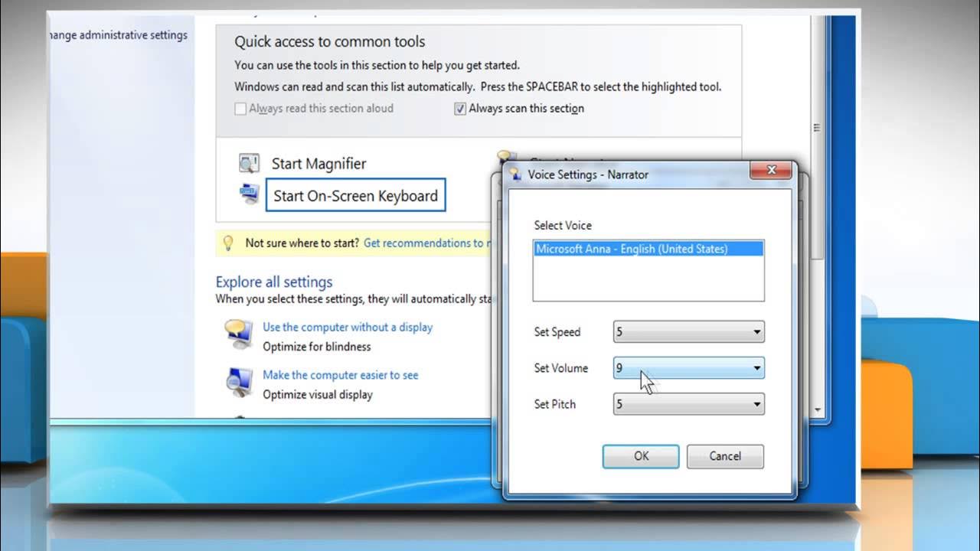Click the blindness optimization monitor icon

240,334
